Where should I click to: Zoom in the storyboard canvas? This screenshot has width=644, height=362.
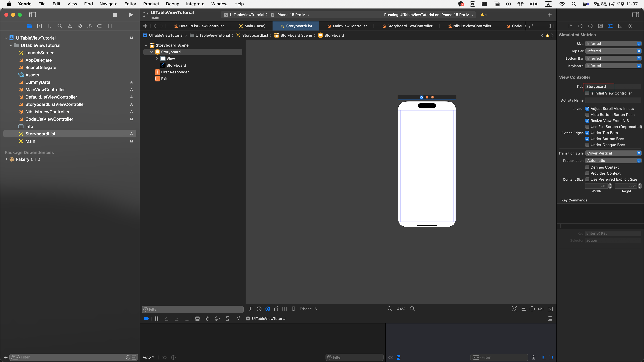click(412, 309)
